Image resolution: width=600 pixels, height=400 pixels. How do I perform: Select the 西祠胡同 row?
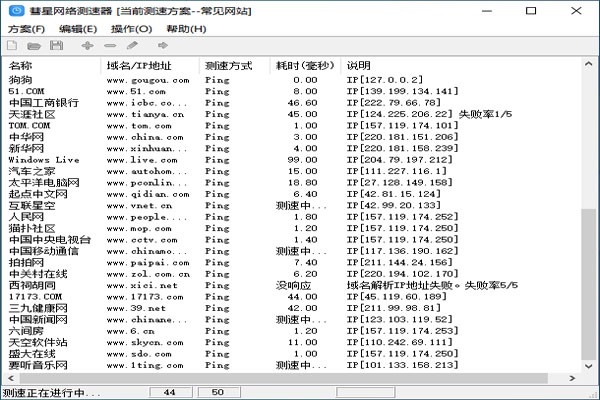(293, 286)
